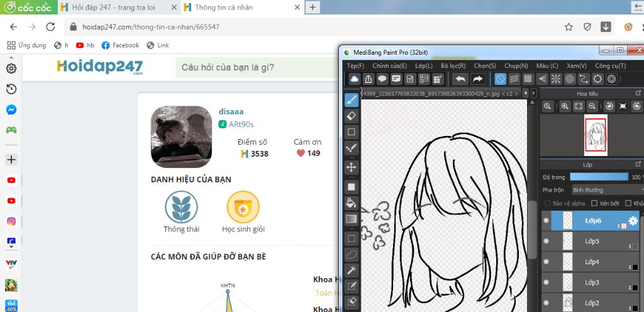Image resolution: width=644 pixels, height=312 pixels.
Task: Enable curve snap guide
Action: click(x=584, y=79)
